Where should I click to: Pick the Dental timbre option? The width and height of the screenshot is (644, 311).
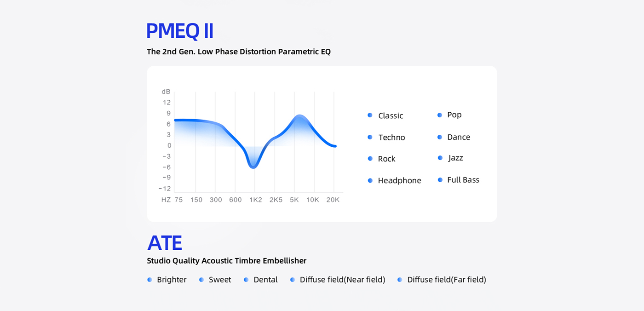click(265, 280)
